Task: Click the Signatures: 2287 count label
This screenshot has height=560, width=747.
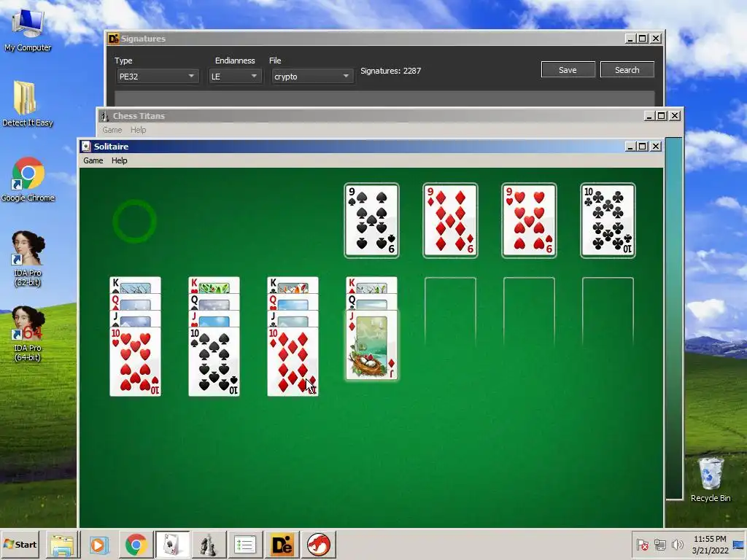Action: [x=391, y=71]
